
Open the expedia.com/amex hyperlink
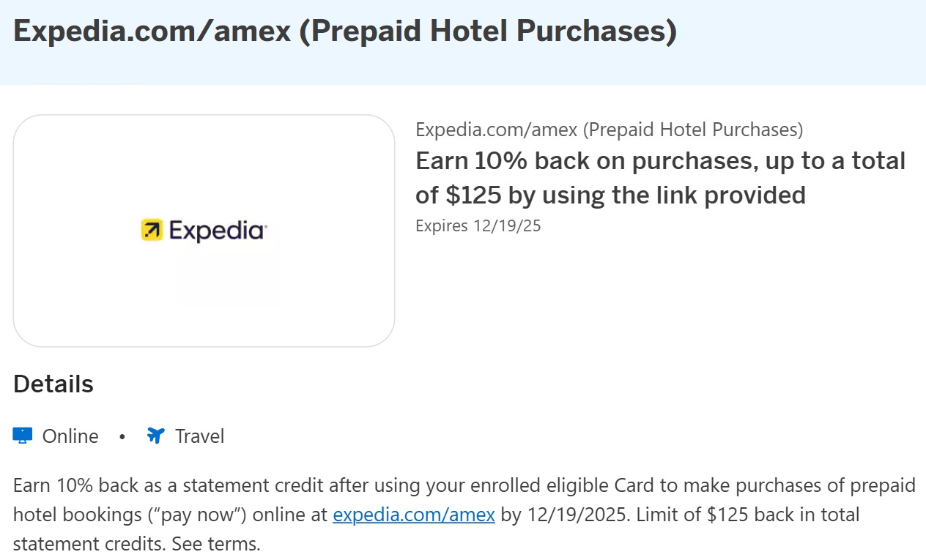414,515
